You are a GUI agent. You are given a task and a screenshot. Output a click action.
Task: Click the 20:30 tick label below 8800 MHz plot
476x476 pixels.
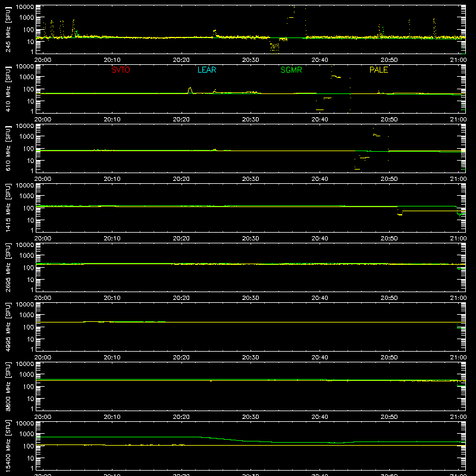tap(250, 417)
